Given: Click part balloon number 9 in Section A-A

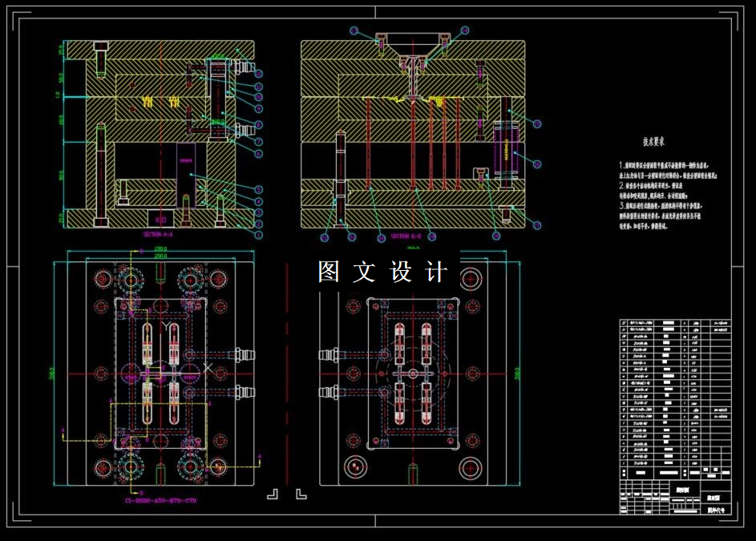Looking at the screenshot, I should (258, 109).
